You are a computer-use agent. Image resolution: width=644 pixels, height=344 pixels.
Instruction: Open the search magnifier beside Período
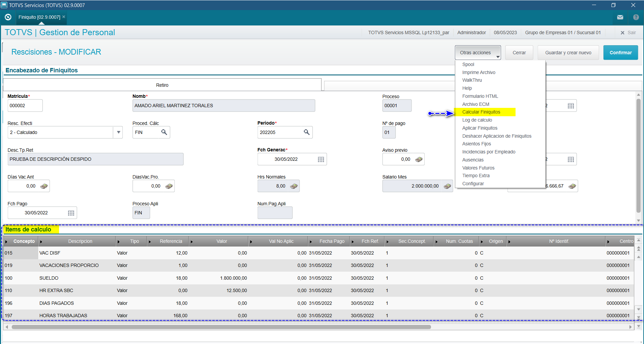click(307, 132)
